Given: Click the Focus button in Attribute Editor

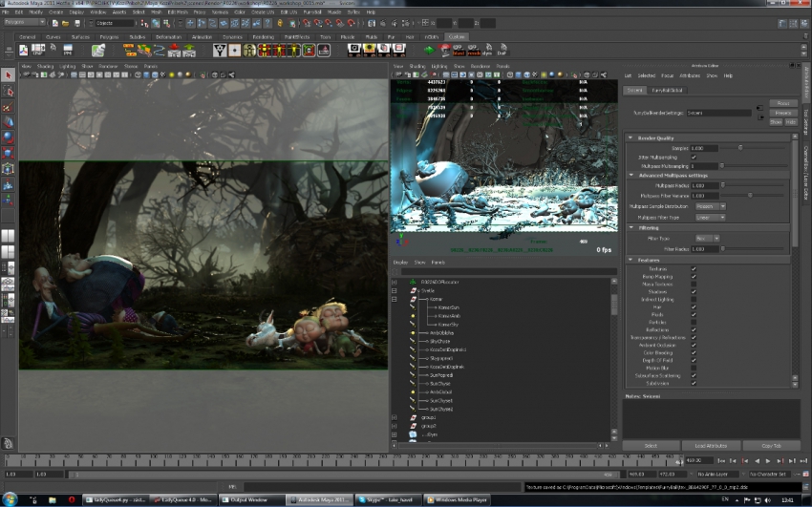Looking at the screenshot, I should point(783,103).
